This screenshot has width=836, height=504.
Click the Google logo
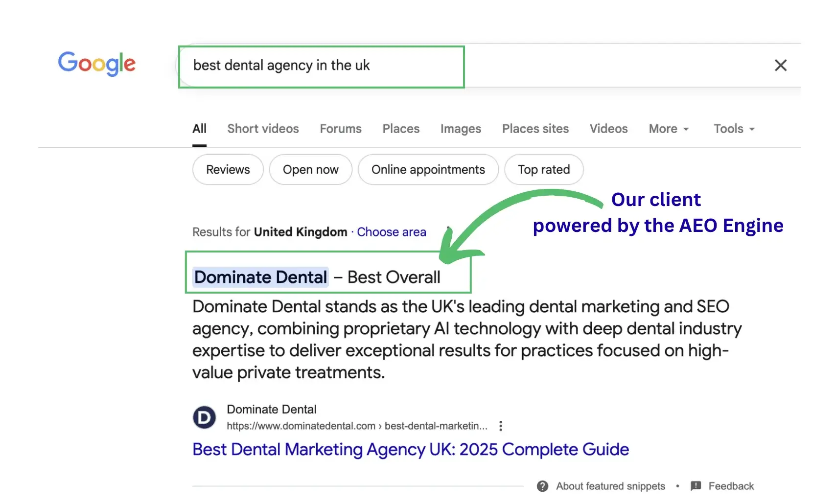coord(96,64)
